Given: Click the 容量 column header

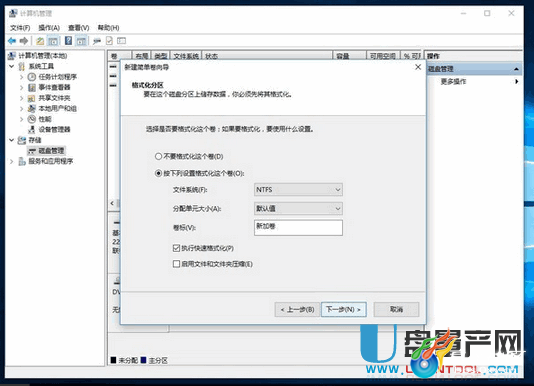Looking at the screenshot, I should coord(349,56).
